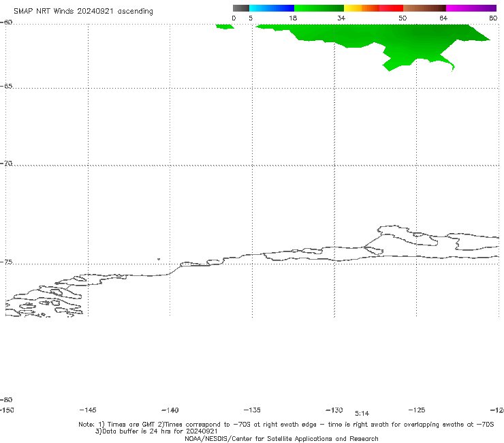Click the 'NOAA/NESDIS/Center for Satellite Applications and Research' credit
This screenshot has height=443, width=504.
coord(281,439)
